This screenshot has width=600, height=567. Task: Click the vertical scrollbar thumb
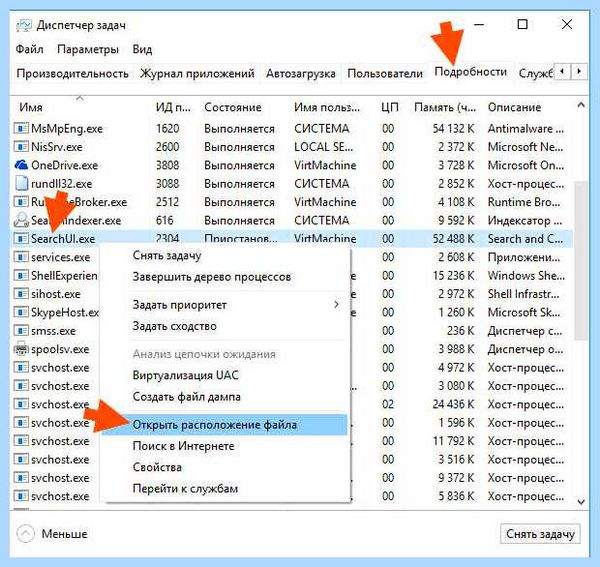tap(581, 261)
